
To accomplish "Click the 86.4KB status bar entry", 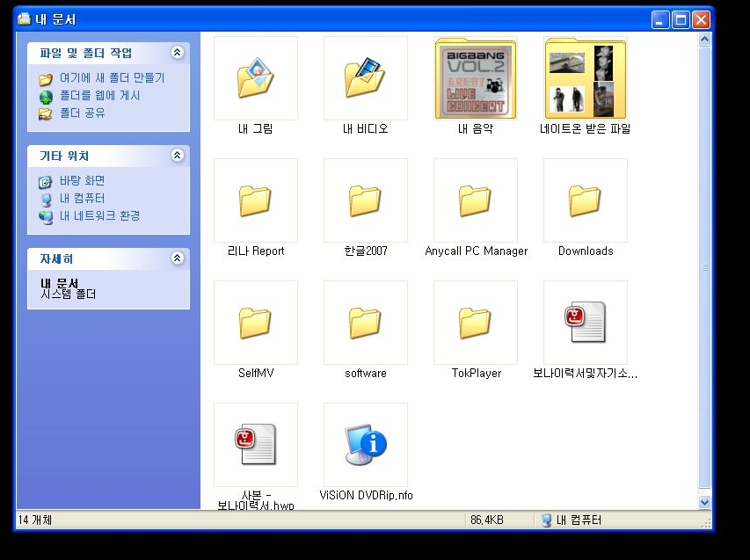I will click(x=487, y=520).
